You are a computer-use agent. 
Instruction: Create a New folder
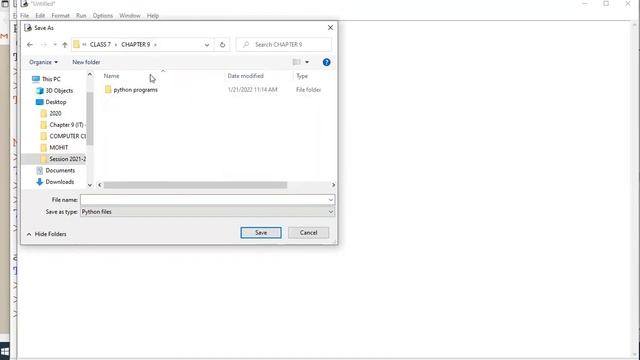click(86, 62)
